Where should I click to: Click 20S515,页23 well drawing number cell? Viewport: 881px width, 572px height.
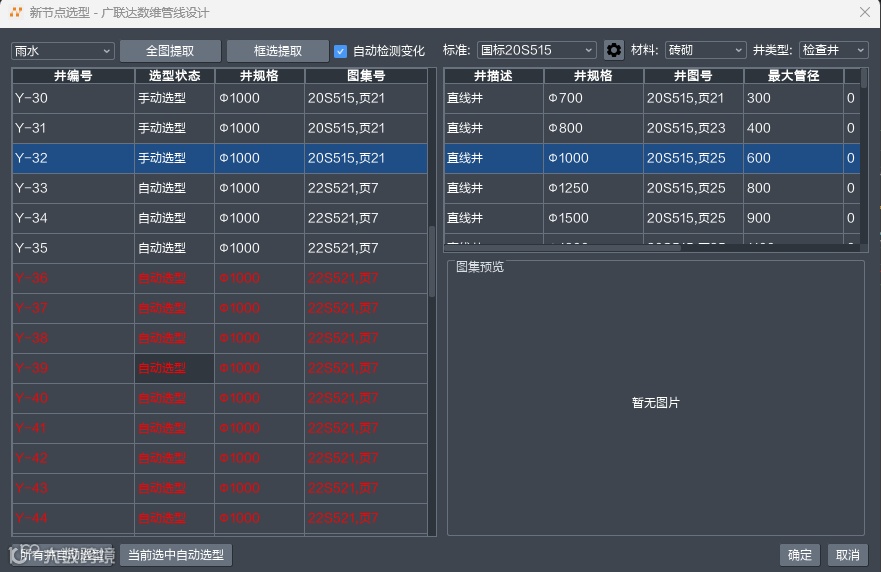[x=693, y=128]
